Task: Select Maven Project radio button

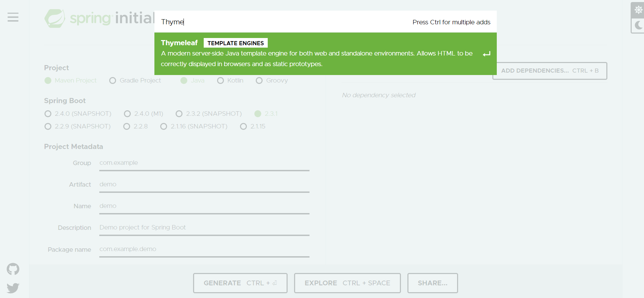Action: pos(71,80)
